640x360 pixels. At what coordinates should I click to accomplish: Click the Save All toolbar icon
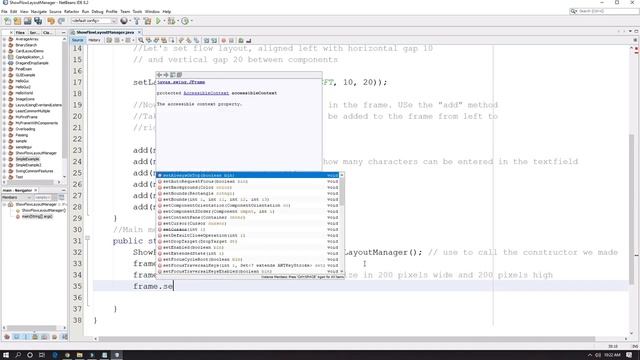38,21
